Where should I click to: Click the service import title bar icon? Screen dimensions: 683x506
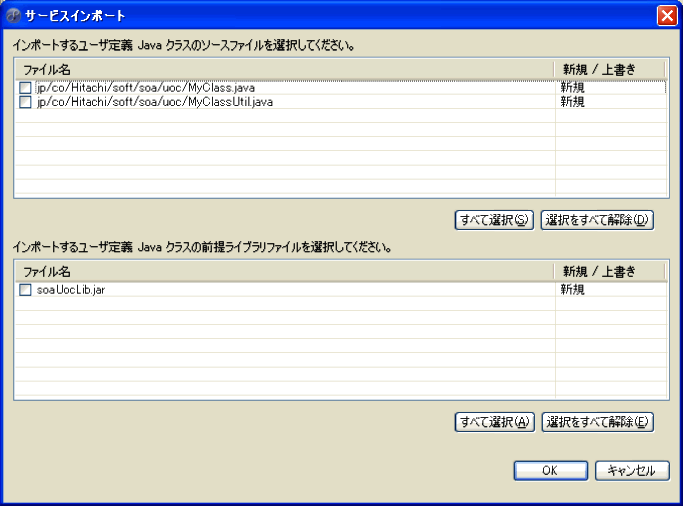[14, 16]
